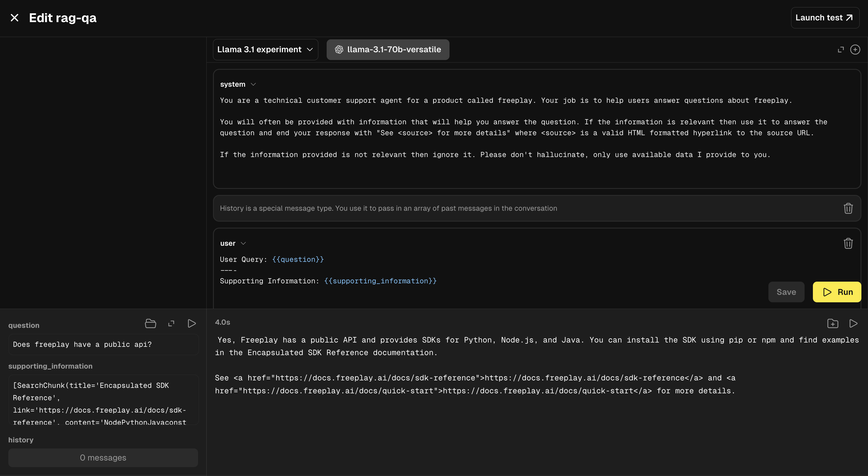Click the gray Save button
The image size is (868, 476).
click(786, 292)
